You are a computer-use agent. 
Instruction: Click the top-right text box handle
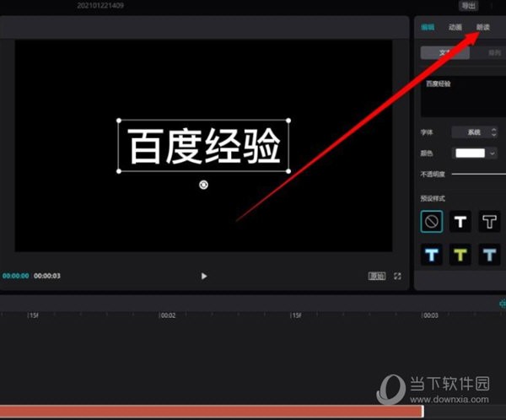(288, 121)
